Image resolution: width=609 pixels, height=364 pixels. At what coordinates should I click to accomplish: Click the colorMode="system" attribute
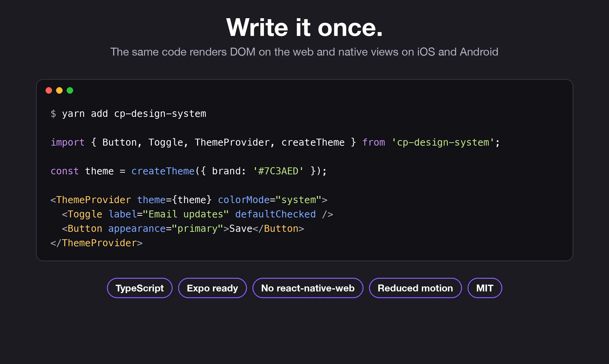tap(270, 200)
